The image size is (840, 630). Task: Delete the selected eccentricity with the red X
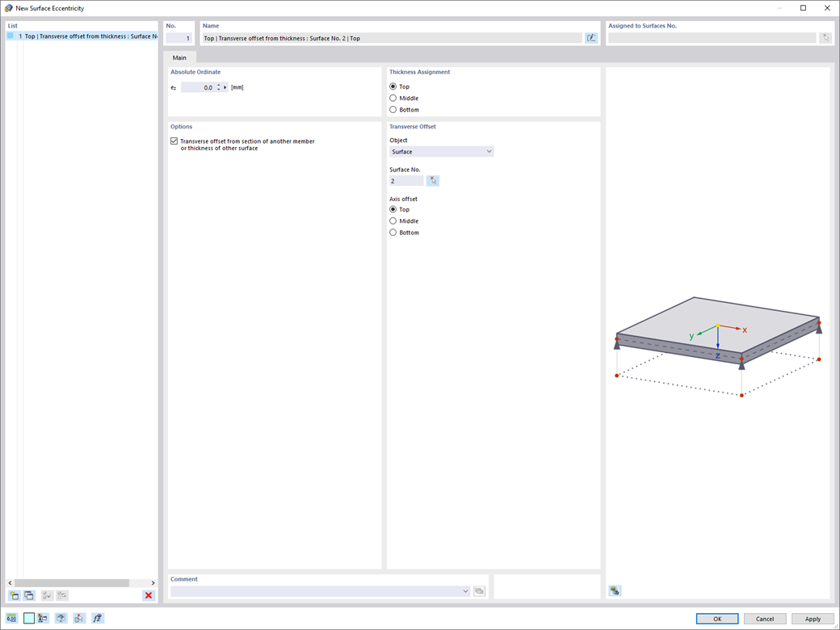tap(149, 595)
